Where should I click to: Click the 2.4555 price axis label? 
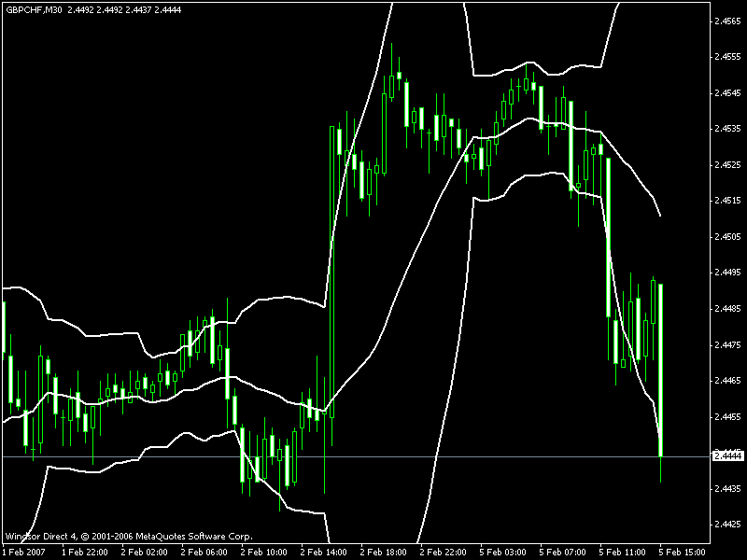click(728, 57)
